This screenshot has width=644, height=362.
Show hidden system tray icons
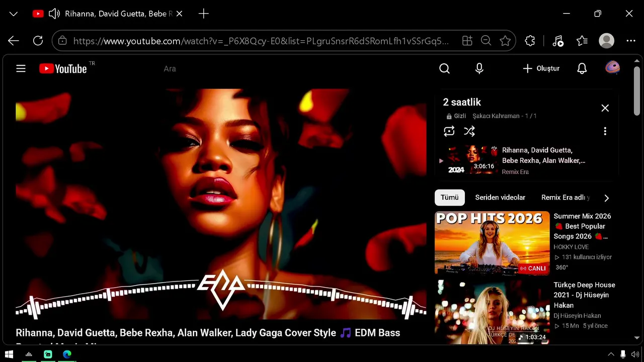pyautogui.click(x=611, y=354)
